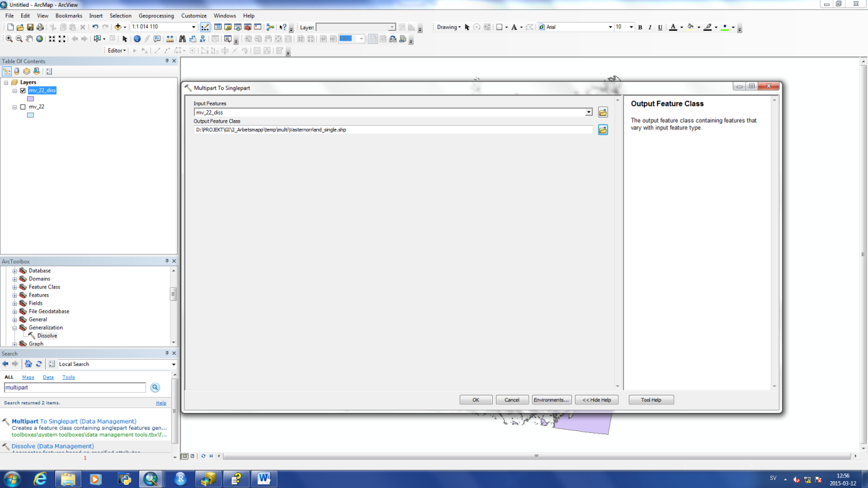The width and height of the screenshot is (868, 488).
Task: Open the Insert menu
Action: 96,16
